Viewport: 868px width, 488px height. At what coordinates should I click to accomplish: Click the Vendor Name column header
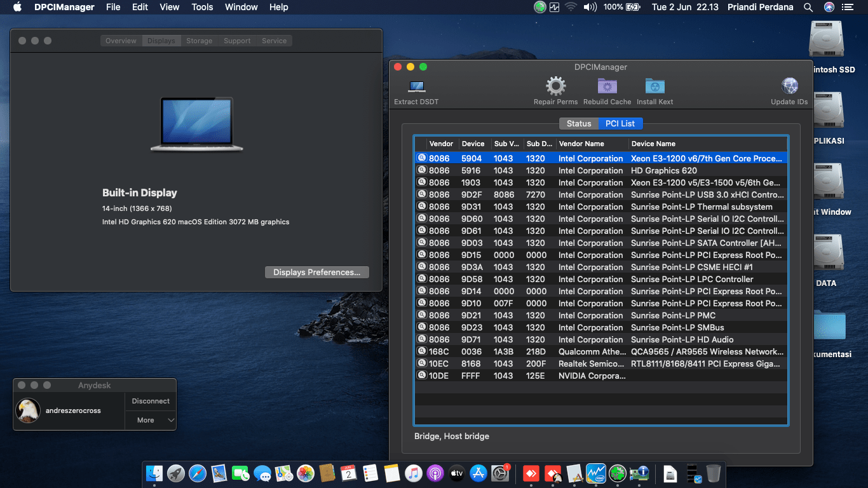(592, 144)
